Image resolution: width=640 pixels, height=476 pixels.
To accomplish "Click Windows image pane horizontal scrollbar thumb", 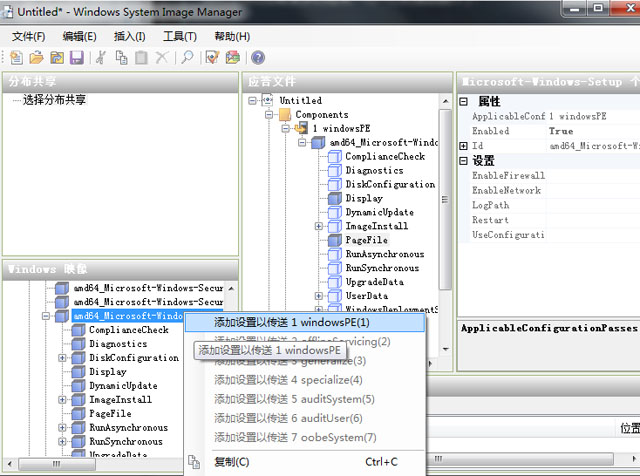I will [x=56, y=464].
